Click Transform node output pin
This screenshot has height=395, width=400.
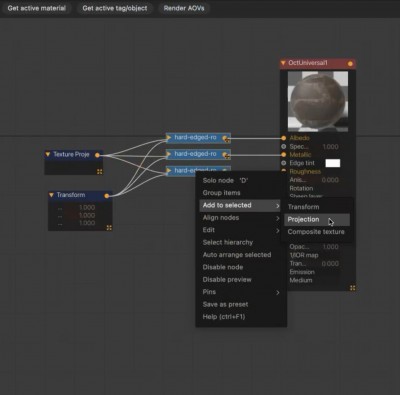point(107,196)
